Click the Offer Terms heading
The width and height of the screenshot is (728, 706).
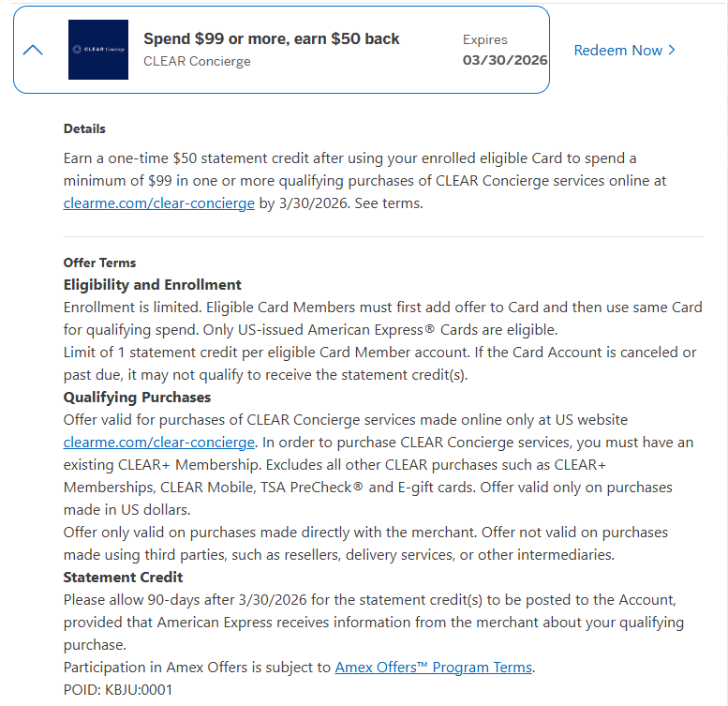[x=99, y=263]
